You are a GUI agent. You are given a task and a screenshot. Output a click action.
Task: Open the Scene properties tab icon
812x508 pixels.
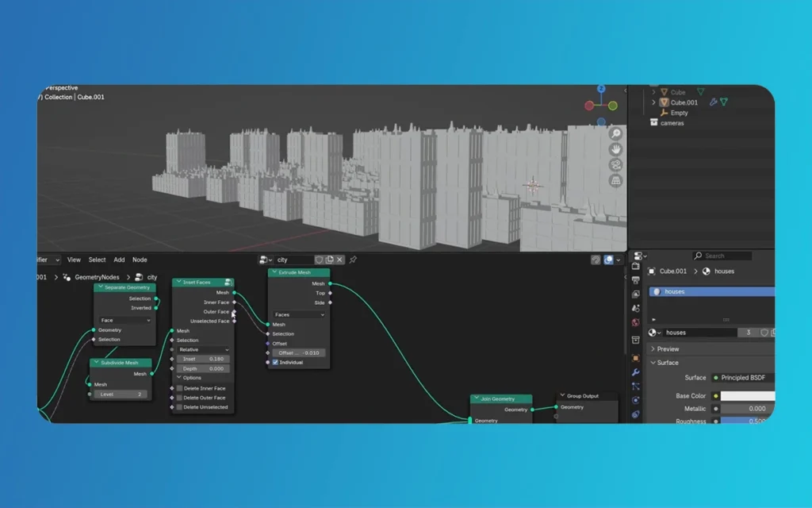point(636,308)
